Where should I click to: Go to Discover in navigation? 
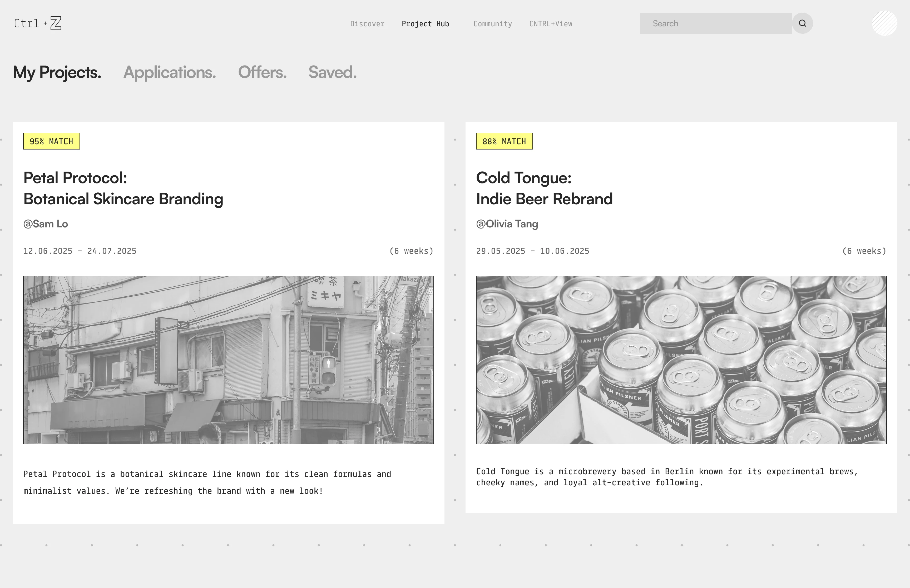click(367, 24)
